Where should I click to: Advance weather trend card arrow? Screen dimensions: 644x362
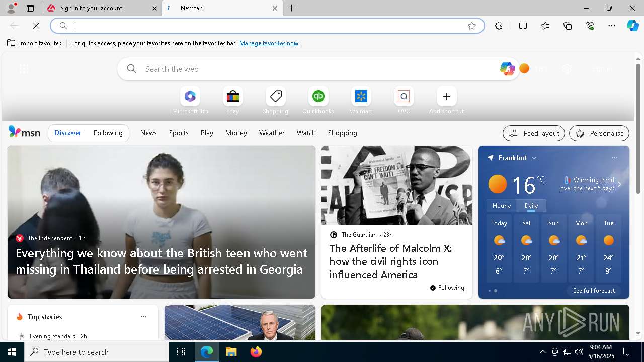[x=619, y=184]
